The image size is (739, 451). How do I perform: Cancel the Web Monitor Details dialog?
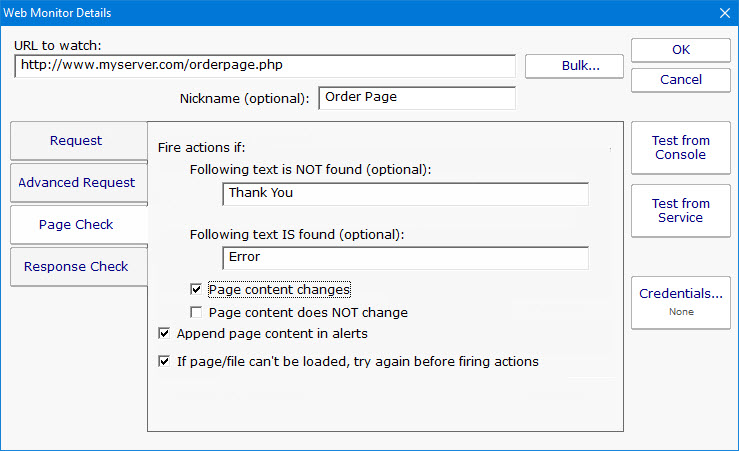(680, 80)
